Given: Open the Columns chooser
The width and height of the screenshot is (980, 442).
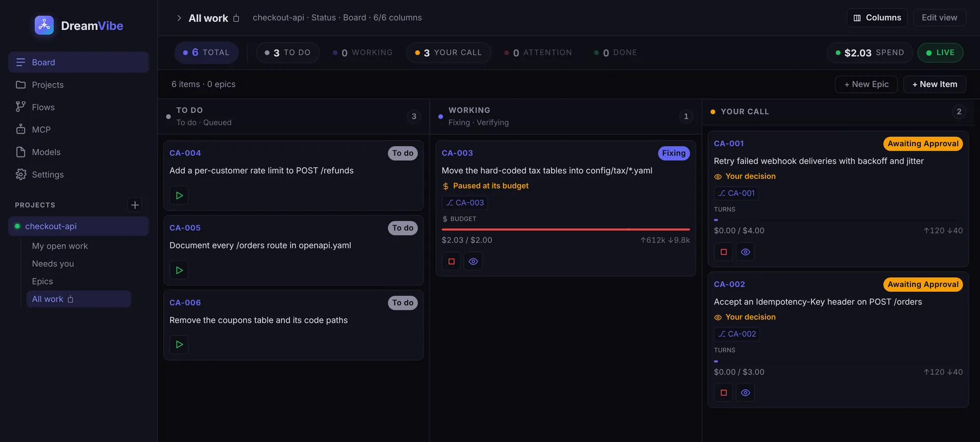Looking at the screenshot, I should coord(877,18).
